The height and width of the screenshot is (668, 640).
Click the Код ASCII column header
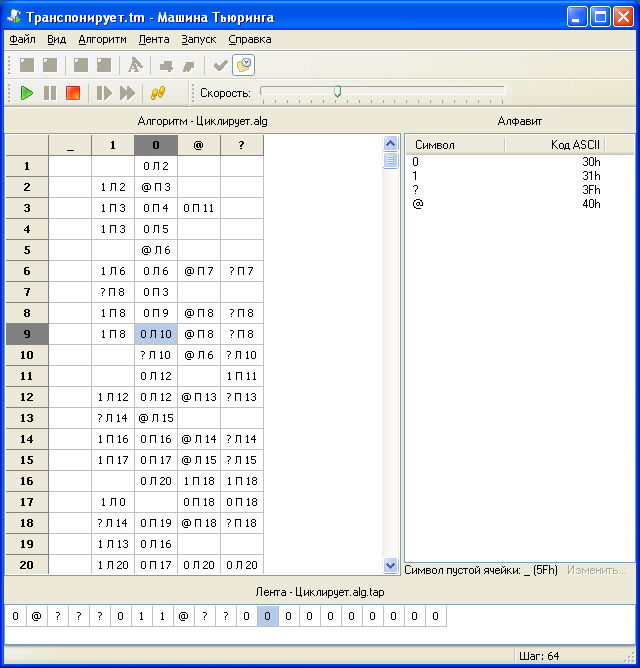pos(554,145)
